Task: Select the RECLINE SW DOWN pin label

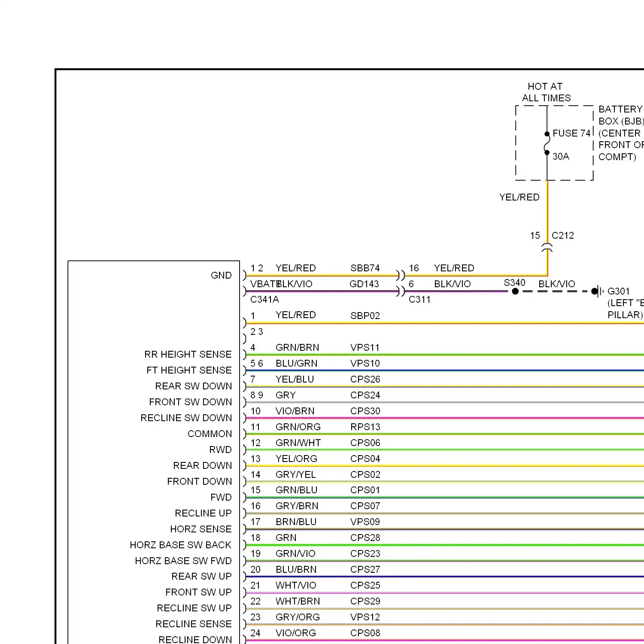Action: coord(186,418)
